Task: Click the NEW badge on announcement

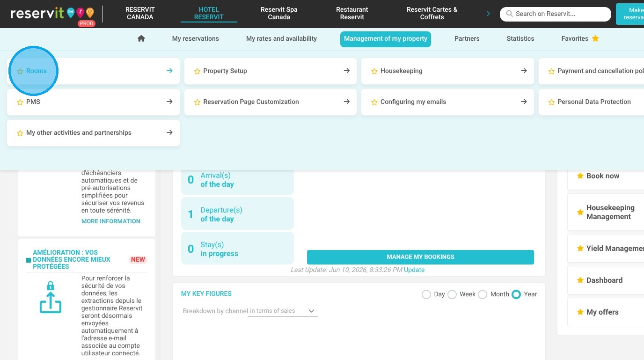Action: coord(138,260)
